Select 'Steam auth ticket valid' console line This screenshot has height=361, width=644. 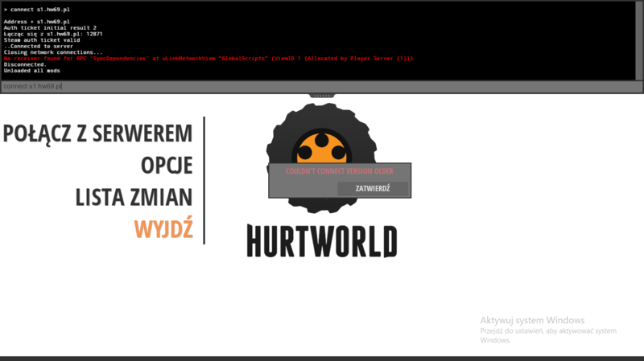pos(42,39)
